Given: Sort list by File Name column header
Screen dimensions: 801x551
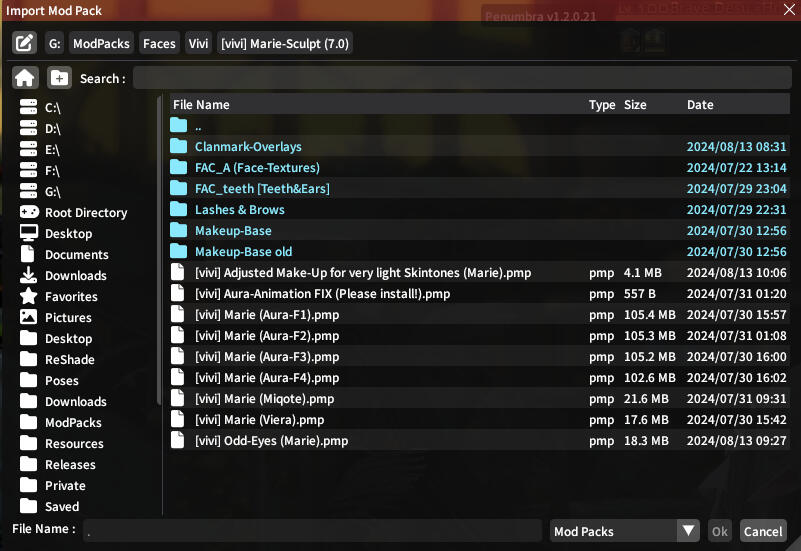Looking at the screenshot, I should [x=201, y=105].
